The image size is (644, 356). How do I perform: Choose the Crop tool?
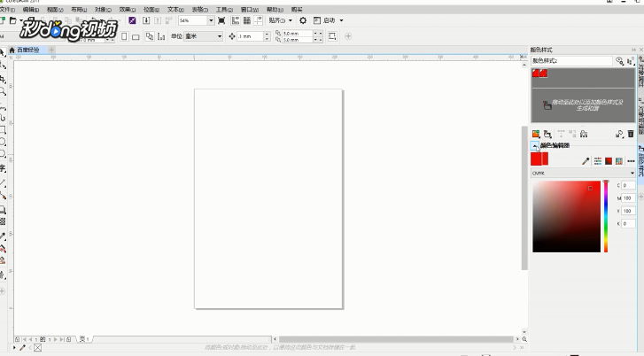(x=3, y=79)
